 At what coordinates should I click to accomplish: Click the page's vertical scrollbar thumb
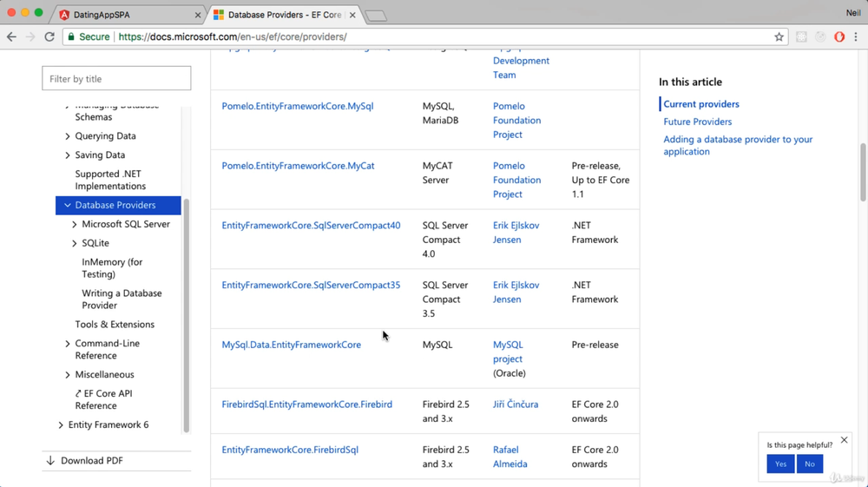(863, 172)
